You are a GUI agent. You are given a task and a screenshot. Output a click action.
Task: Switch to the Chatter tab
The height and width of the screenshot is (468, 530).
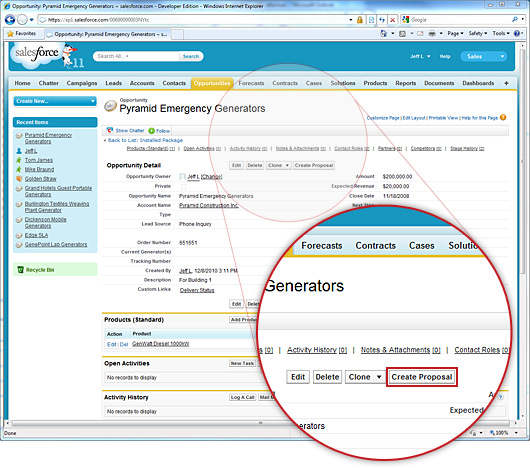[48, 83]
